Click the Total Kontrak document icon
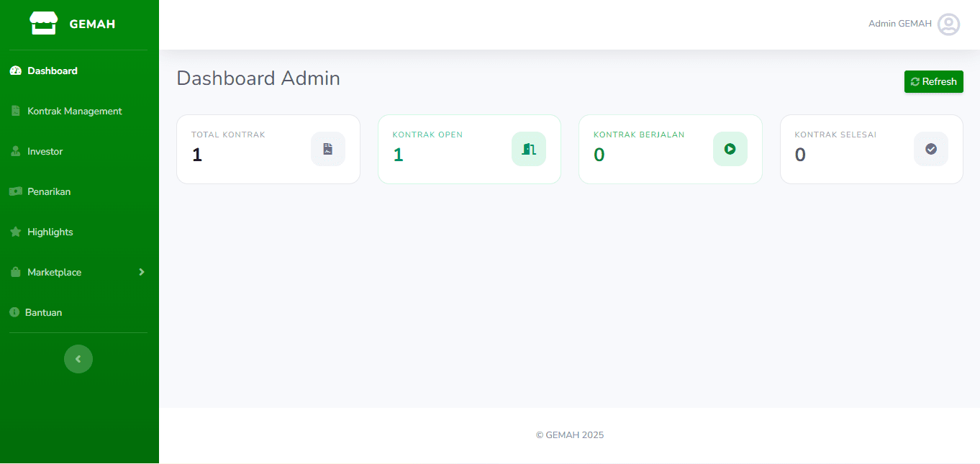 [x=328, y=149]
